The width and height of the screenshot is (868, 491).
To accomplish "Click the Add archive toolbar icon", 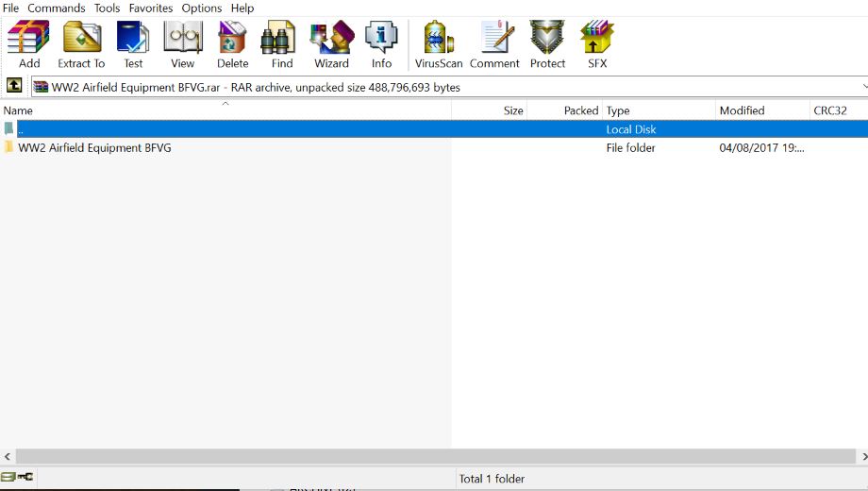I will tap(29, 44).
